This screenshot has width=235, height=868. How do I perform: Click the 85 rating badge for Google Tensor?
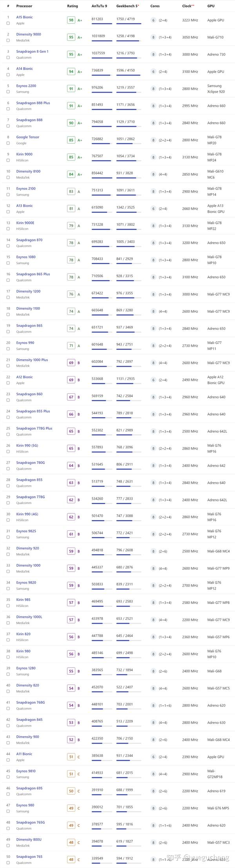pos(71,140)
